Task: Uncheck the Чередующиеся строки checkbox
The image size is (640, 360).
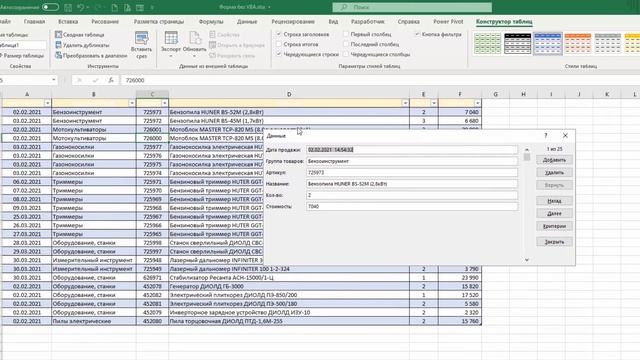Action: click(279, 54)
